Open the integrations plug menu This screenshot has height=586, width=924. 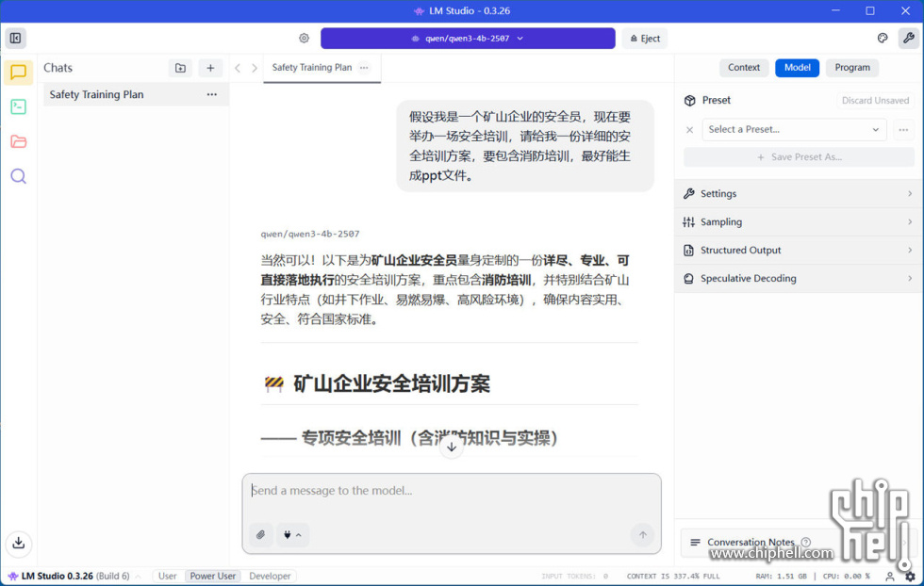[x=292, y=535]
